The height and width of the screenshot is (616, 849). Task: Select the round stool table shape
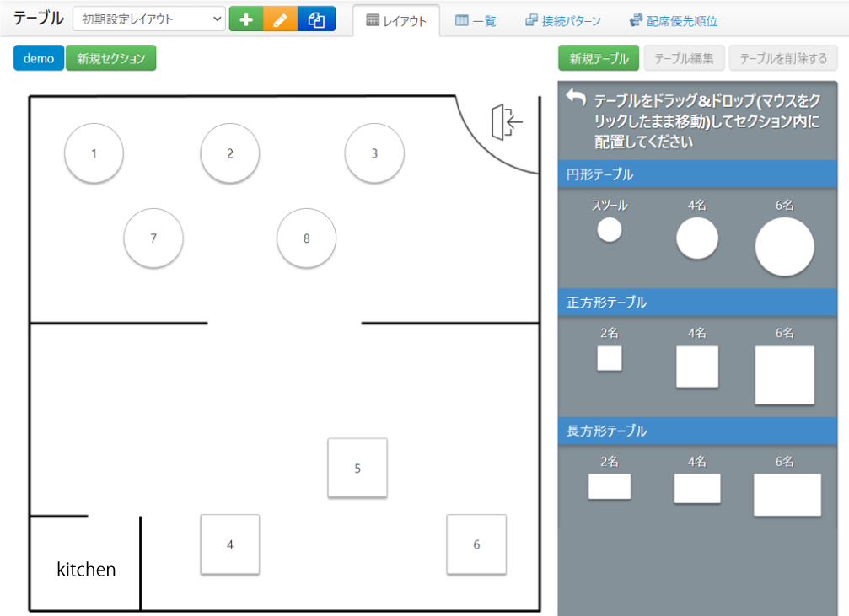(610, 229)
